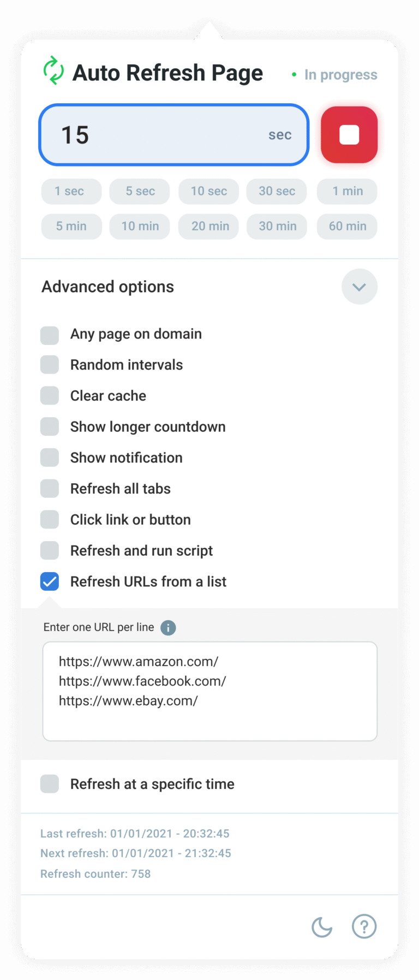The height and width of the screenshot is (980, 419).
Task: Select the 5 min interval preset
Action: (71, 226)
